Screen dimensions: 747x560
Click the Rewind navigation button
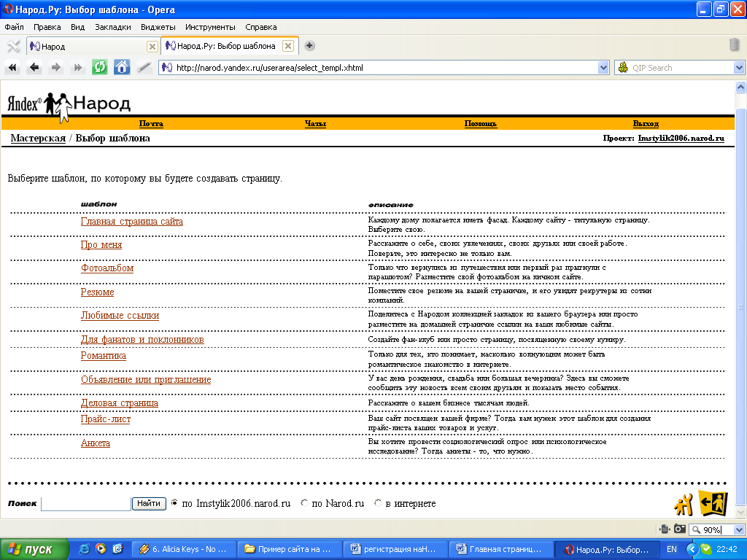coord(12,68)
